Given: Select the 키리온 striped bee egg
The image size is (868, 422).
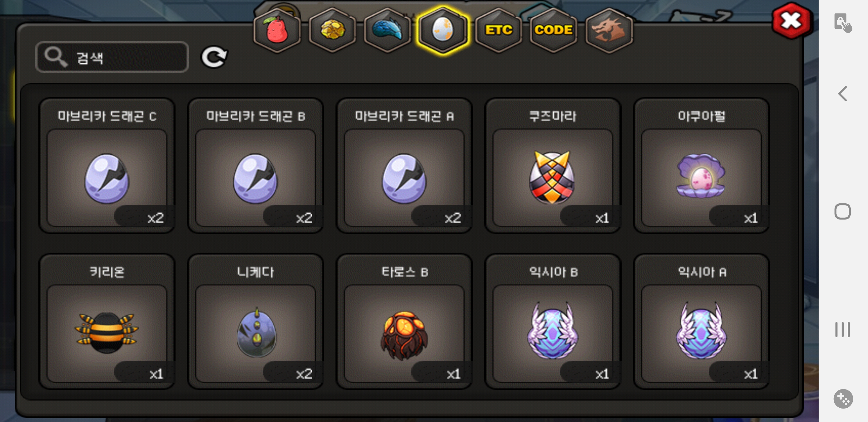Looking at the screenshot, I should (107, 321).
